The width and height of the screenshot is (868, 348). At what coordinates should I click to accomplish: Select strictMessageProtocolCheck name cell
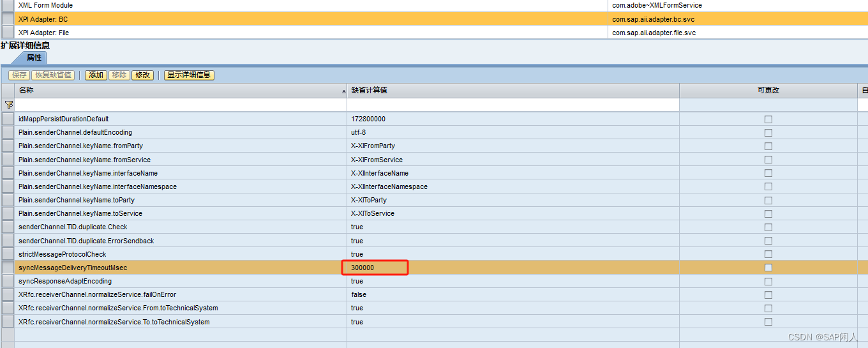181,254
